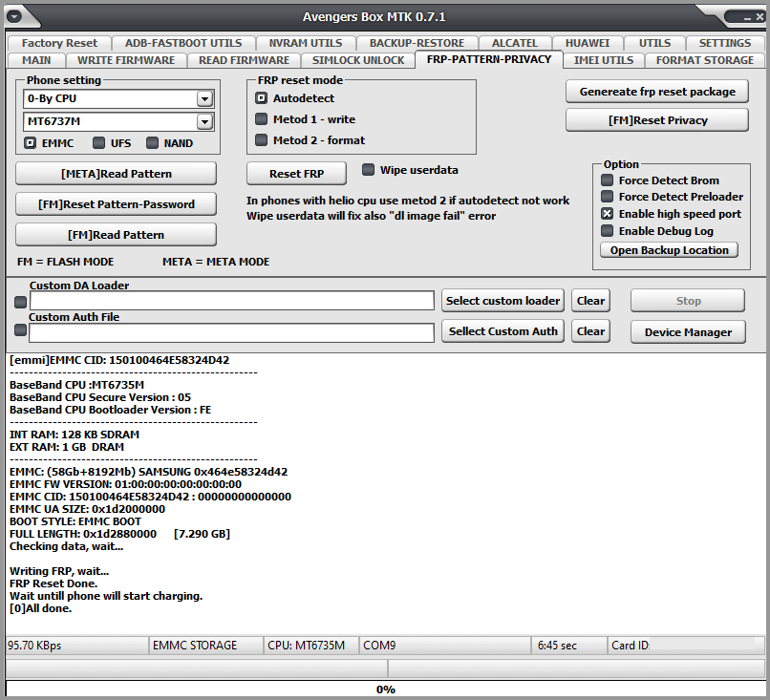Toggle Enable high speed port option
This screenshot has width=770, height=700.
[608, 214]
